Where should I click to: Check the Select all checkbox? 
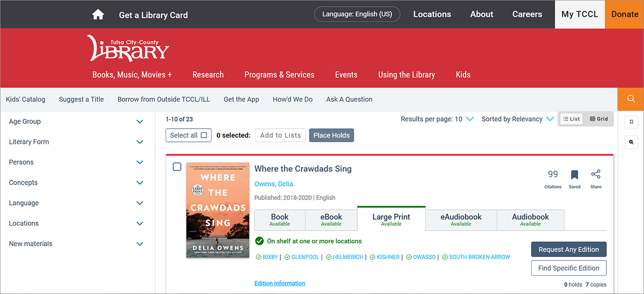click(x=204, y=135)
